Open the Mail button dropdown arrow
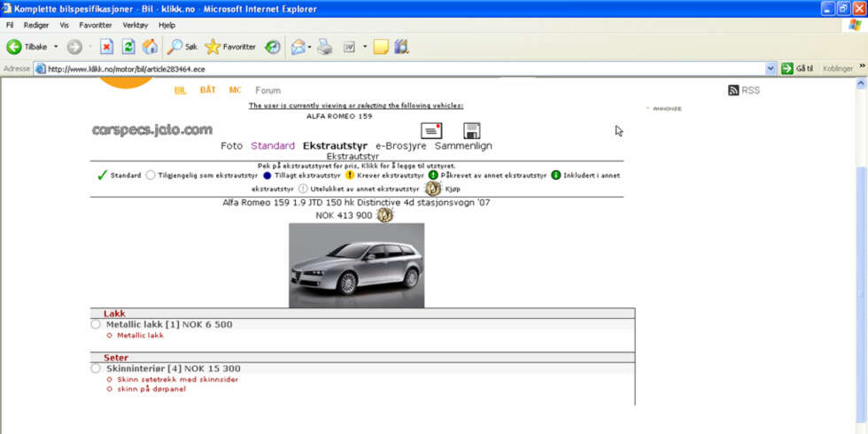868x434 pixels. [309, 47]
